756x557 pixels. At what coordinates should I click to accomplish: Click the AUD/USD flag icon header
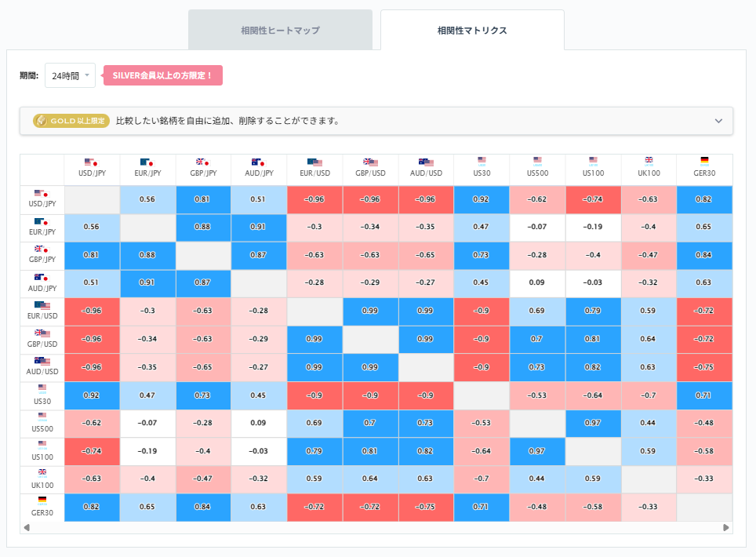tap(426, 161)
